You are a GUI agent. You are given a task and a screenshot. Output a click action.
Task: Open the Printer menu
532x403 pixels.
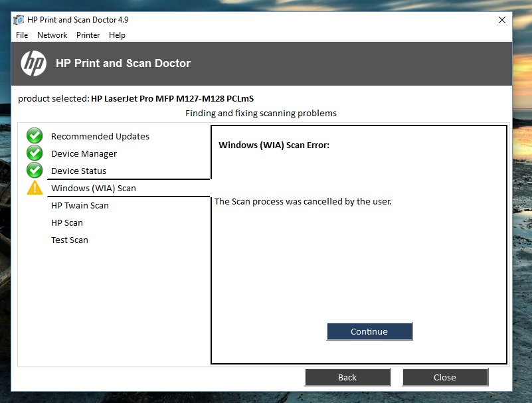88,35
